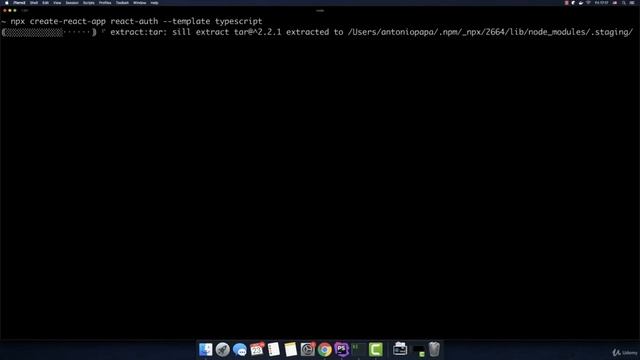Minimize the iTerm terminal window
This screenshot has height=360, width=640.
click(10, 11)
